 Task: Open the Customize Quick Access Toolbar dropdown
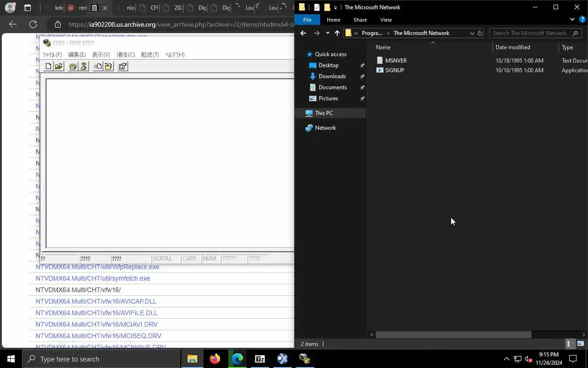tap(335, 7)
